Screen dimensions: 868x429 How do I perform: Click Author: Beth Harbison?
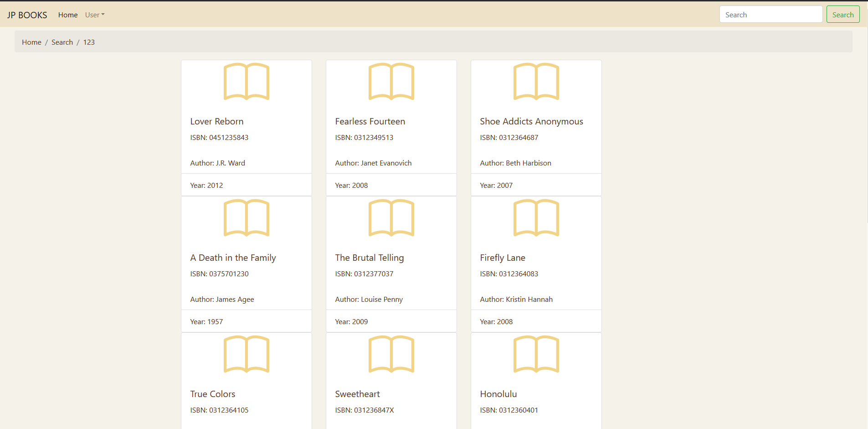tap(515, 163)
